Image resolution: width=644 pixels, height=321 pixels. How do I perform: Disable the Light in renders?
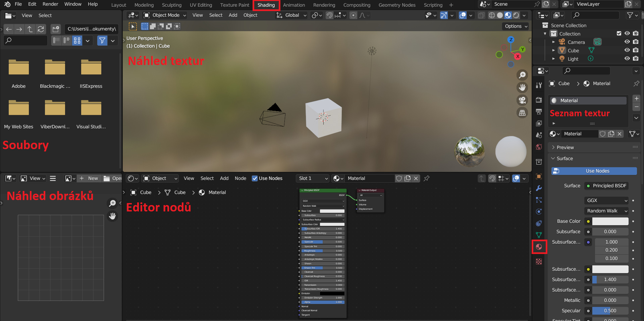[x=636, y=59]
